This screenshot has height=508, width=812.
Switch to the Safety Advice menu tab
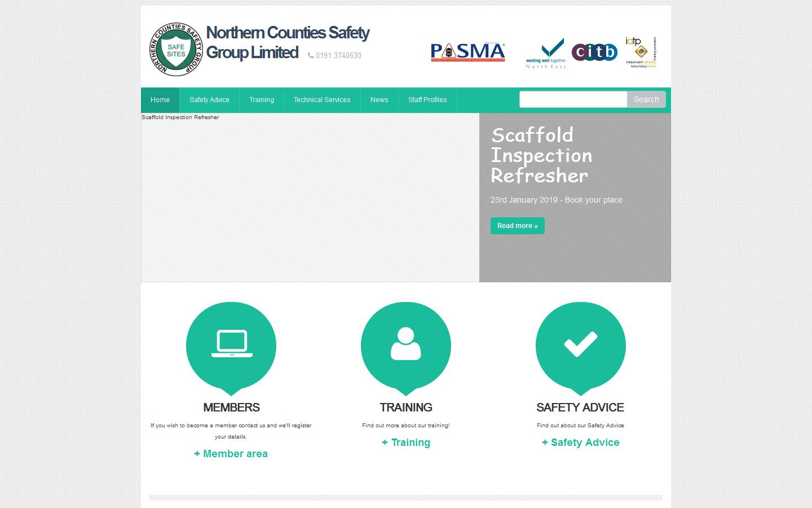(x=209, y=100)
